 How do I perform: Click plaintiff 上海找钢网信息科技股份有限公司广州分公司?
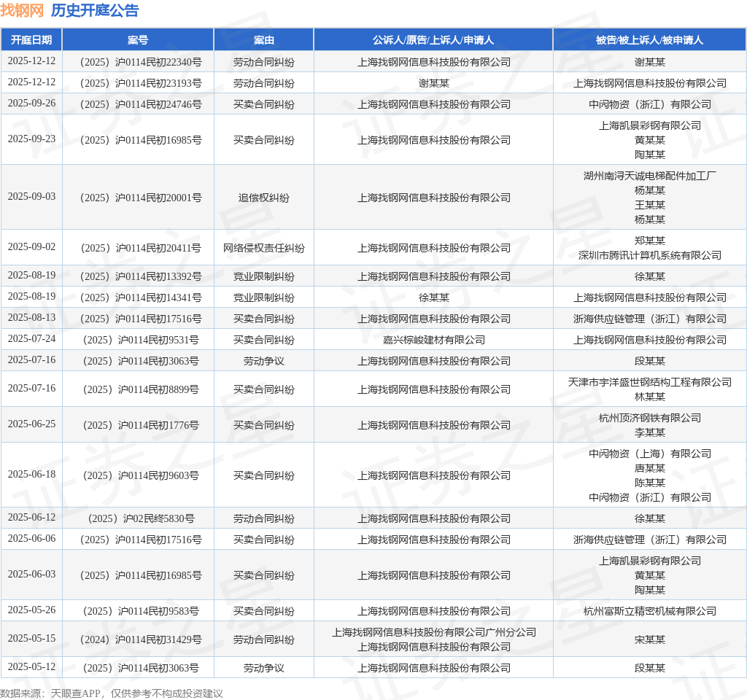click(433, 632)
